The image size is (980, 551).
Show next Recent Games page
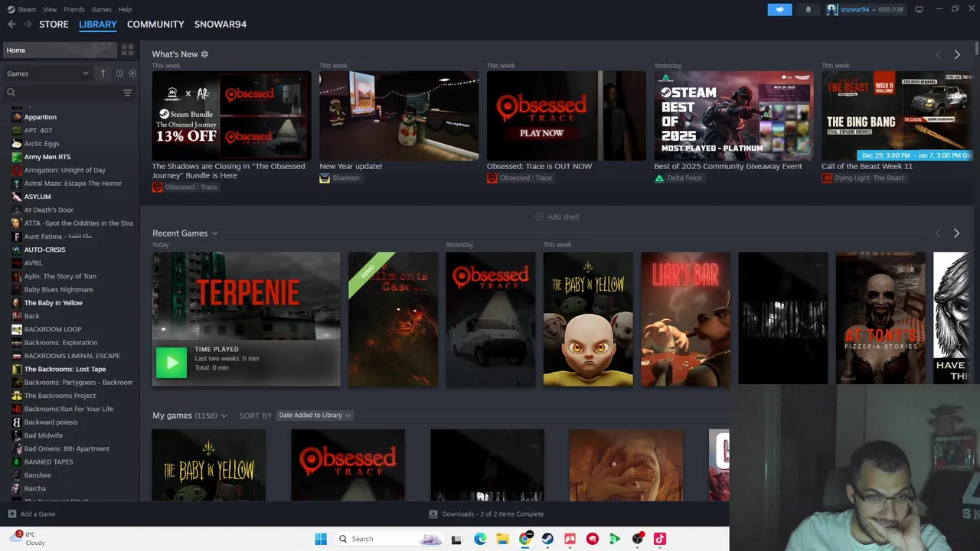tap(956, 233)
